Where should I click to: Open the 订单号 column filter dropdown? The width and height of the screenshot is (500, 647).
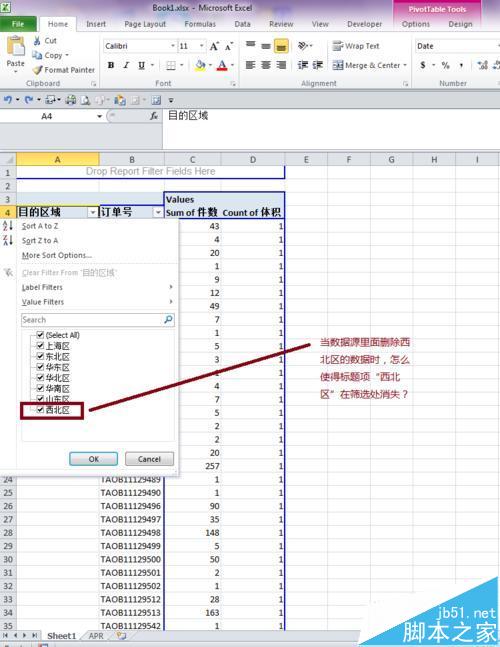pos(158,213)
